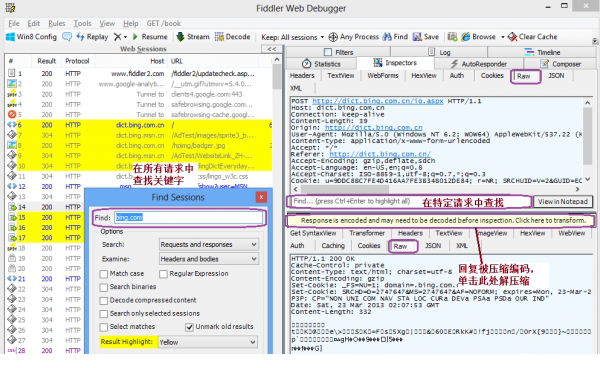Click the Find text field in dialog

point(189,217)
